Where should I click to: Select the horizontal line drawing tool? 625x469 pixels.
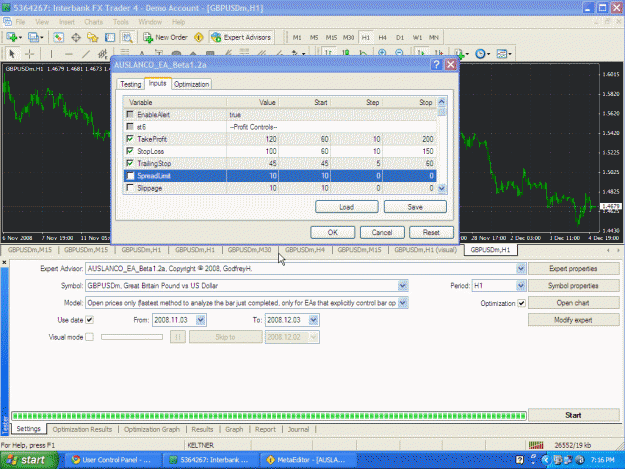coord(69,53)
